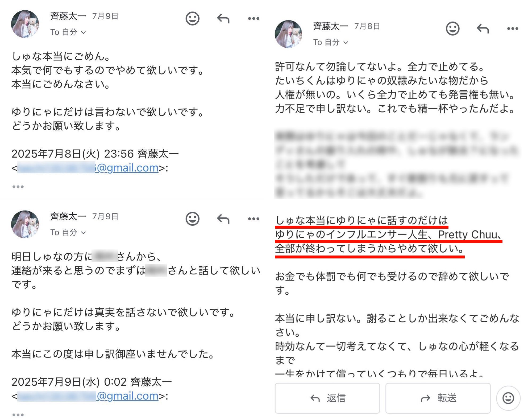Open gmail.com address link dated 23:56
The width and height of the screenshot is (532, 420).
[88, 168]
